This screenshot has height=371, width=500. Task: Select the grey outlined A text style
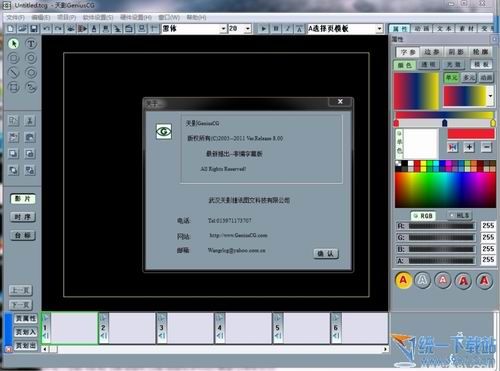423,280
